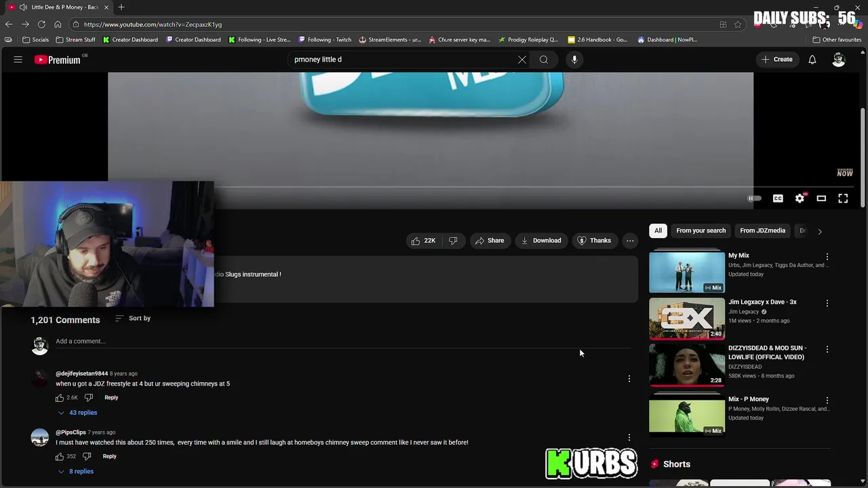
Task: Select the All filter chip
Action: tap(658, 230)
